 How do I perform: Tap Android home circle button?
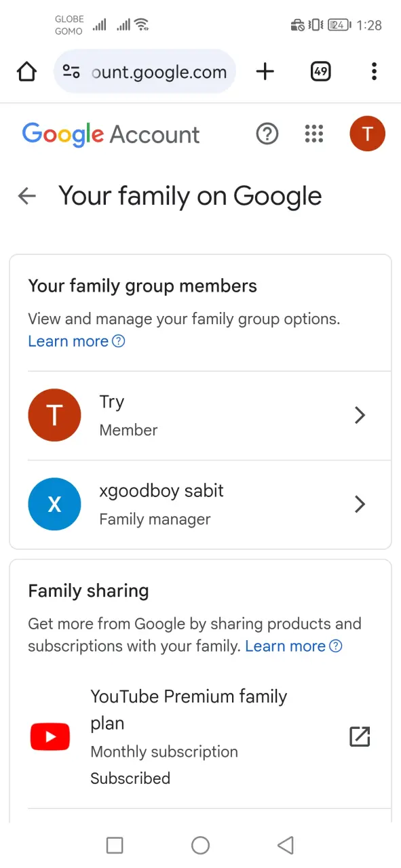click(200, 845)
